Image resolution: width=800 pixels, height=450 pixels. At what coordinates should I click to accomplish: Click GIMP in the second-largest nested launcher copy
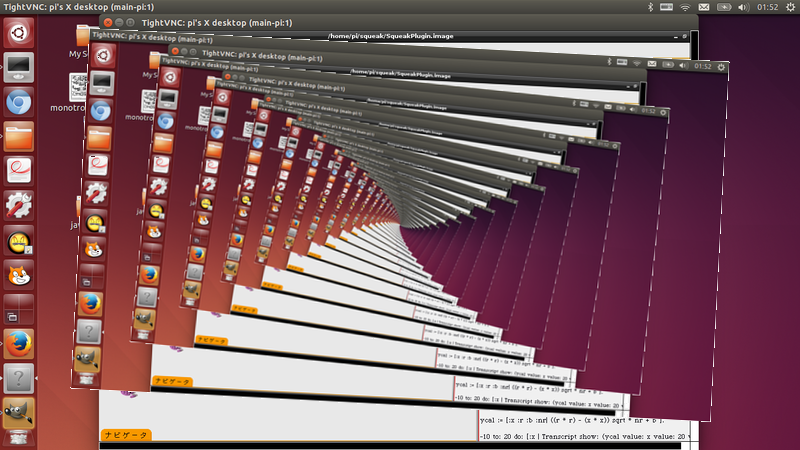tap(144, 319)
